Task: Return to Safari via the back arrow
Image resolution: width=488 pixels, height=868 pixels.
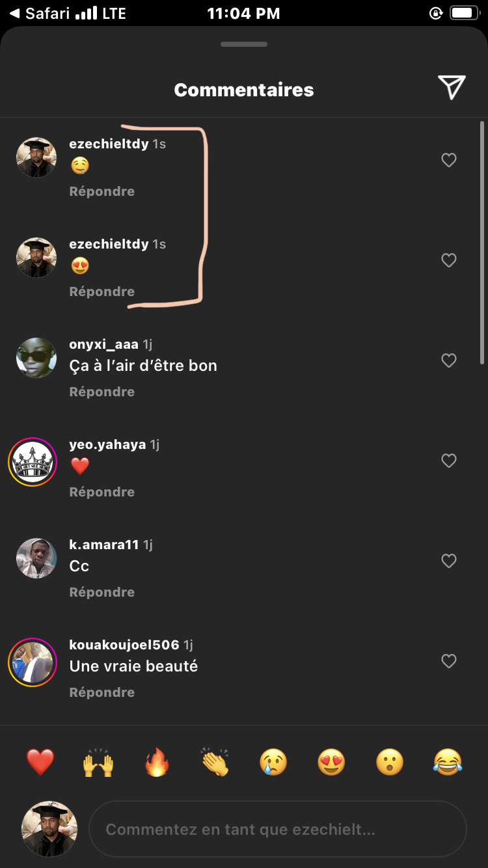Action: coord(14,13)
